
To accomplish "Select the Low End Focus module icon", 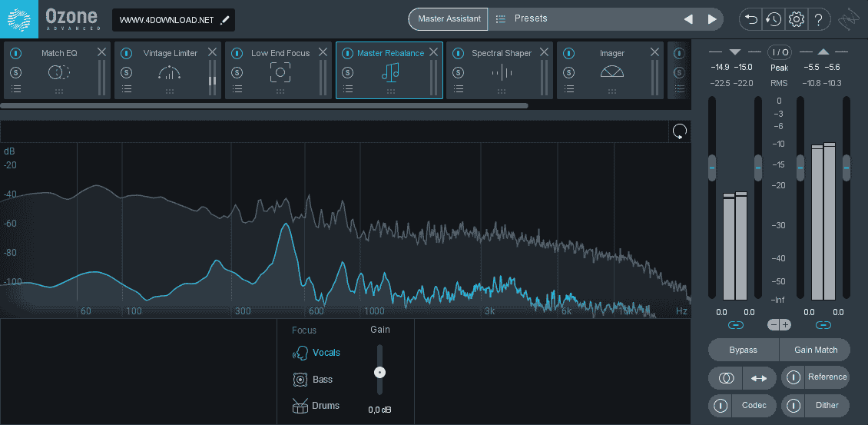I will pyautogui.click(x=280, y=72).
